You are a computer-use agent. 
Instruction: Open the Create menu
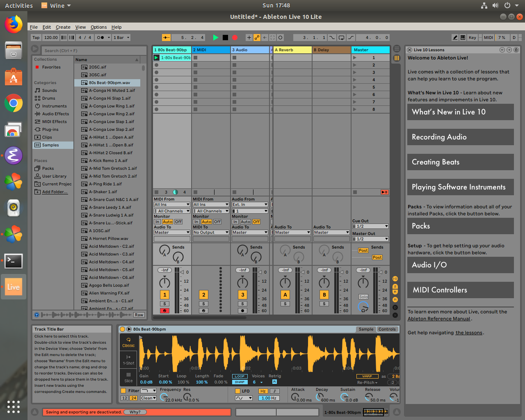(63, 27)
